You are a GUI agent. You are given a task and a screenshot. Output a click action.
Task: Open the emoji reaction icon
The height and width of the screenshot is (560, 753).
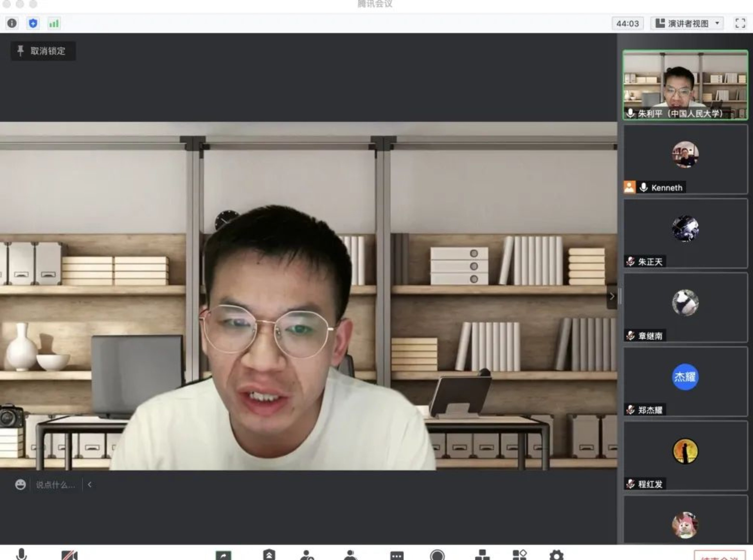pyautogui.click(x=20, y=484)
